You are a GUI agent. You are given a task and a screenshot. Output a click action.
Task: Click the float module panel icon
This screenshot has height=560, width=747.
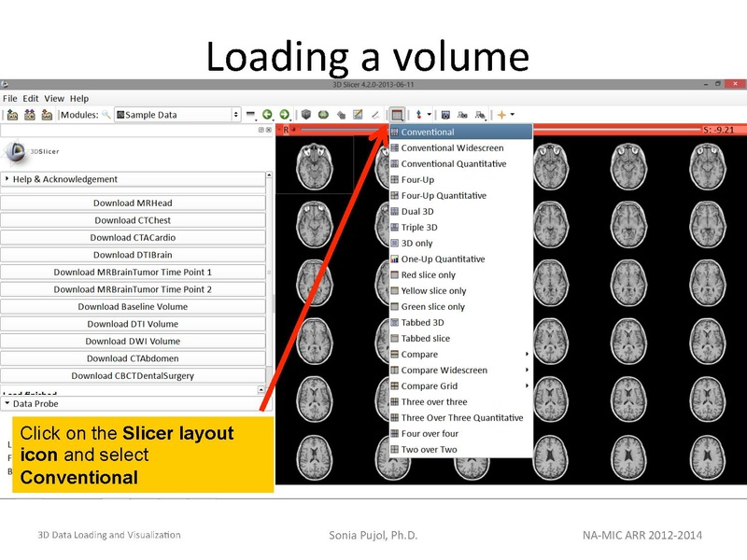(261, 130)
